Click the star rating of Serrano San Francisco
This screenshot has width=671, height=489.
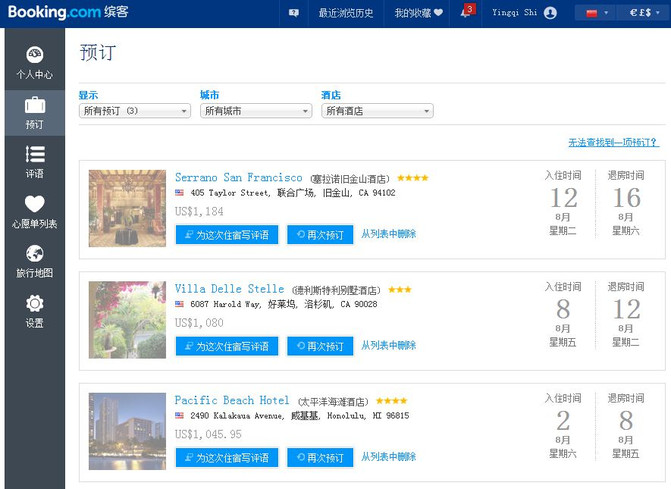pyautogui.click(x=413, y=178)
